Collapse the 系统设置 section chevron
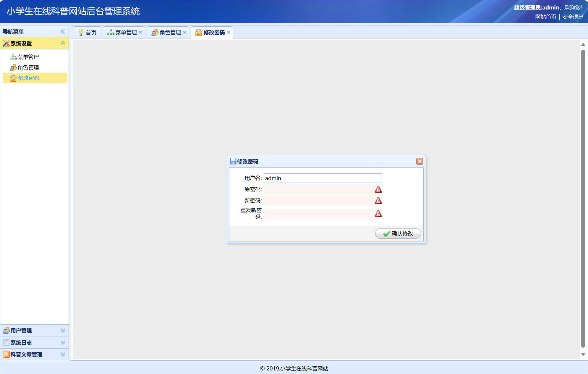 click(63, 43)
